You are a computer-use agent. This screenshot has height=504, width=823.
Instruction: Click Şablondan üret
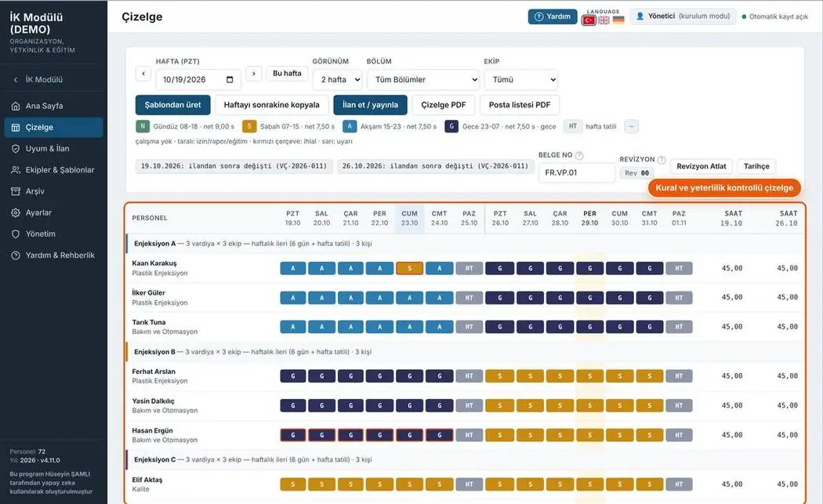172,105
